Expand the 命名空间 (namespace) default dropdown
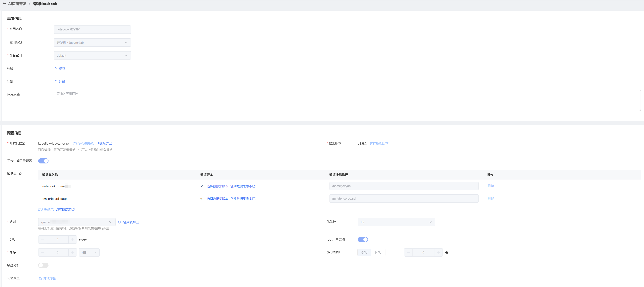 pos(92,56)
